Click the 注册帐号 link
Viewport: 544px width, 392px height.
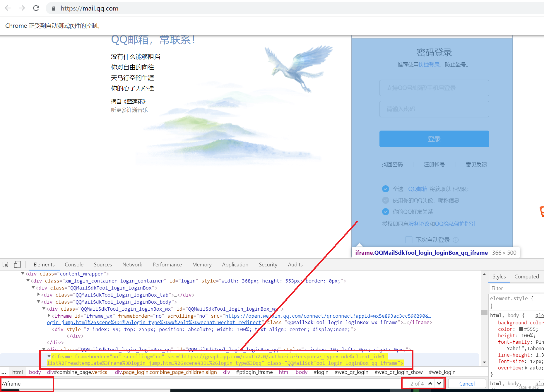(x=434, y=165)
